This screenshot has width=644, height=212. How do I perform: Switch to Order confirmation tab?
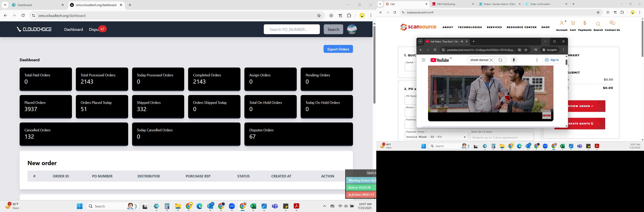pos(546,4)
